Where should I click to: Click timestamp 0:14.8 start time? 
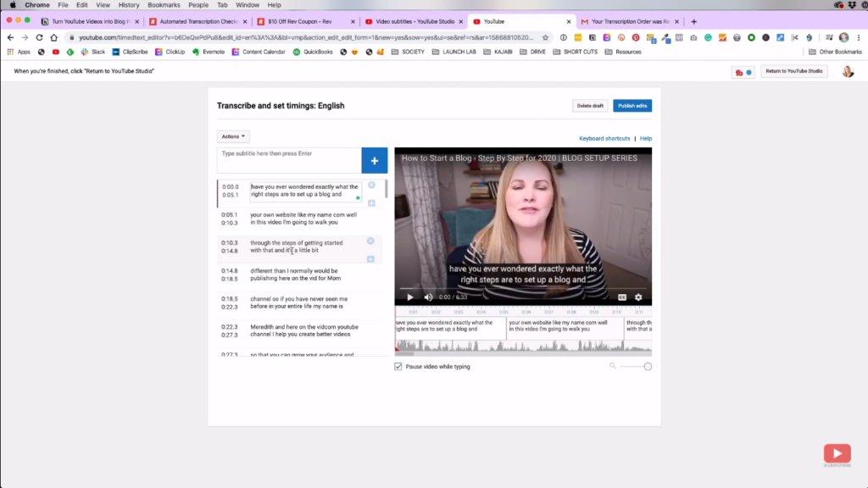point(230,271)
